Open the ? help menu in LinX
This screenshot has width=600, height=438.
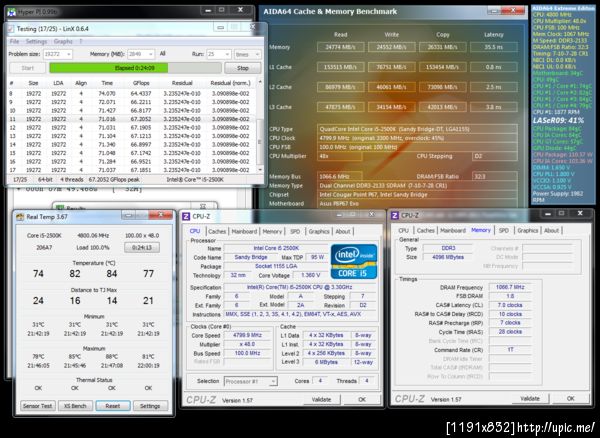(81, 41)
